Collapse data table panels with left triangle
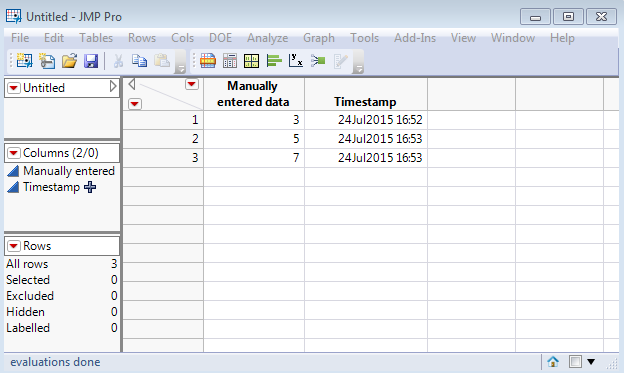The width and height of the screenshot is (624, 373). coord(132,84)
